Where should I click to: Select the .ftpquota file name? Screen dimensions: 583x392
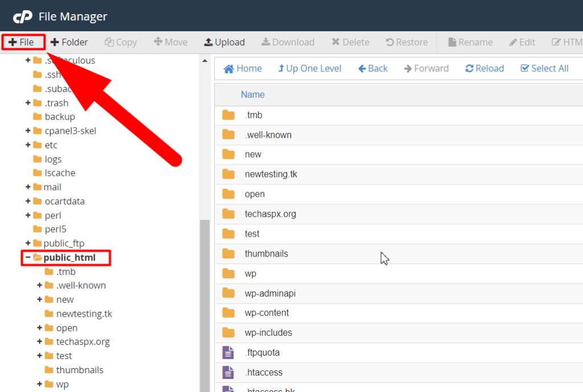(262, 352)
